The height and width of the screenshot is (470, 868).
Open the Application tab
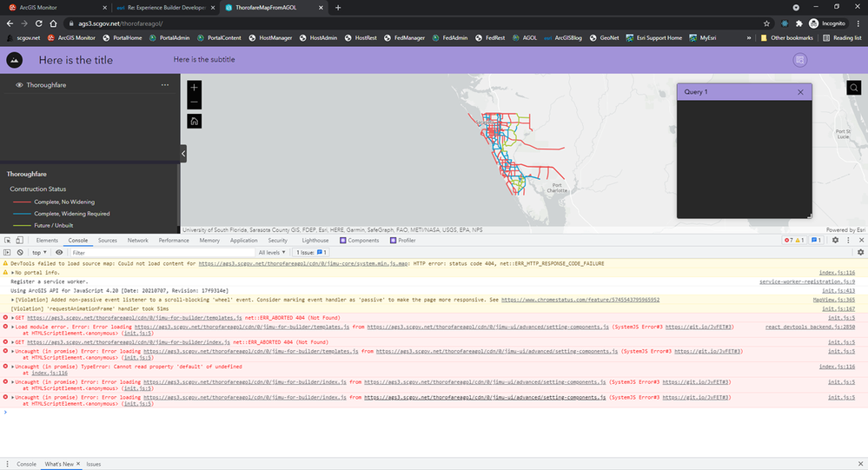pos(243,241)
